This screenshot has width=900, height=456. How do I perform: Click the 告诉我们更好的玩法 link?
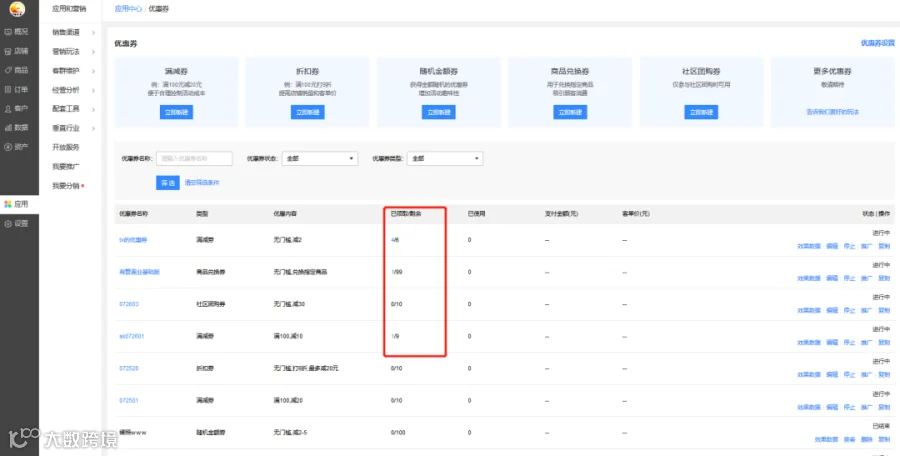point(832,112)
